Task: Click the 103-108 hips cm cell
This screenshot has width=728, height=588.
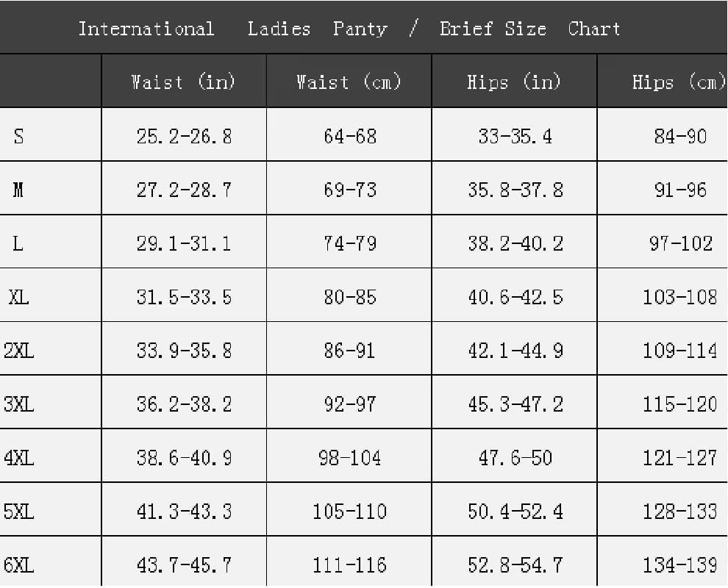Action: 679,297
